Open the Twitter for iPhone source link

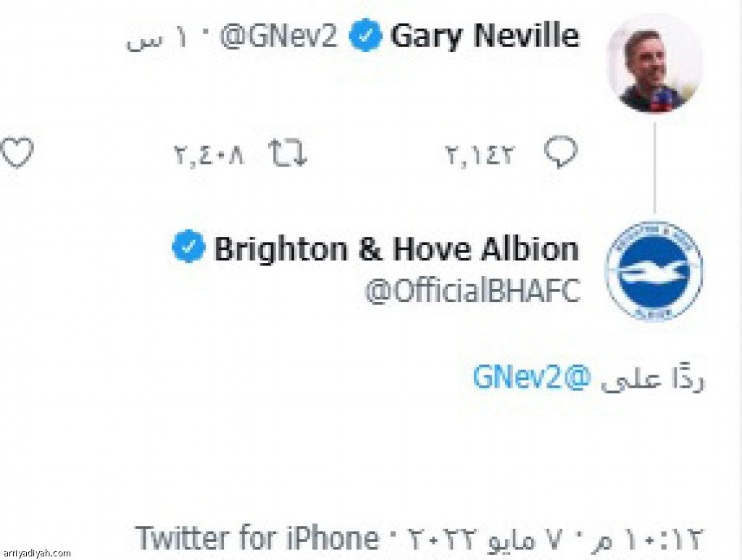257,538
